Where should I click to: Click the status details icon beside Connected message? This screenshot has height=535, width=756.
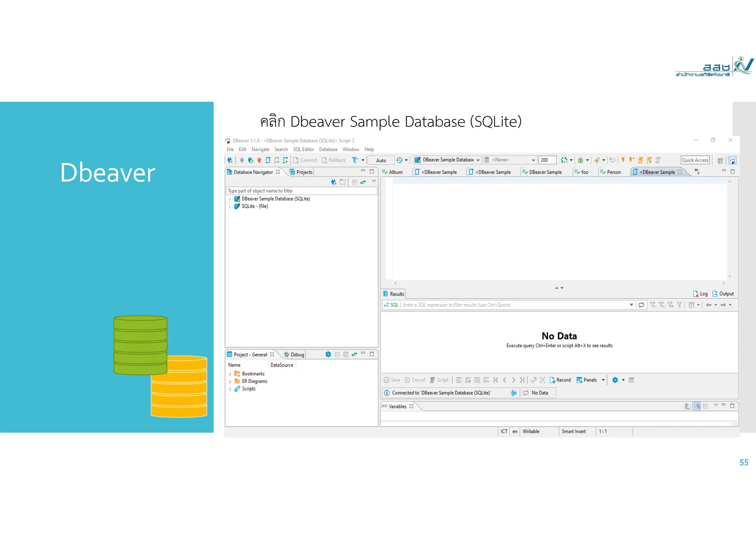tap(513, 393)
